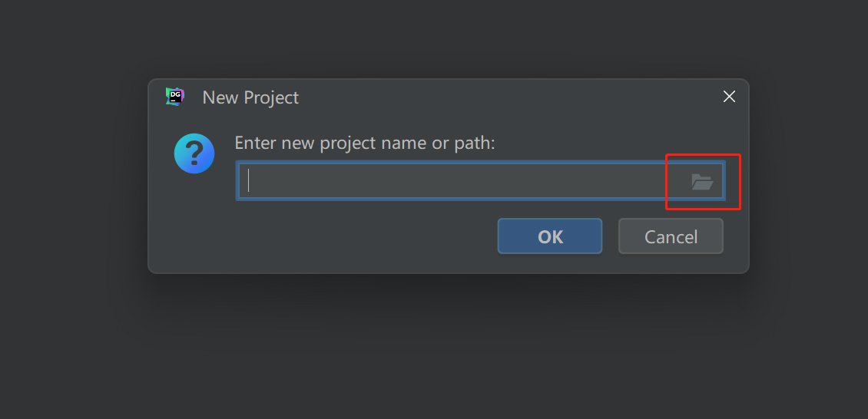Click the folder browse icon
Viewport: 868px width, 419px height.
point(702,182)
